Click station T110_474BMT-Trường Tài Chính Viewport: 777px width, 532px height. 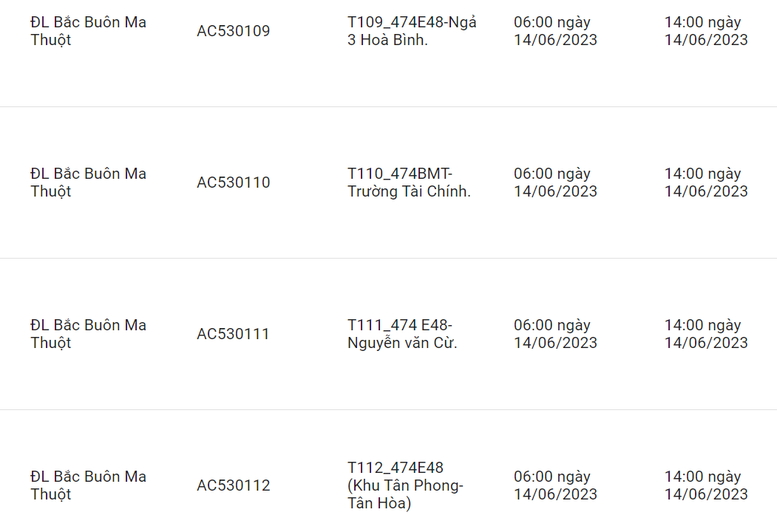coord(409,183)
